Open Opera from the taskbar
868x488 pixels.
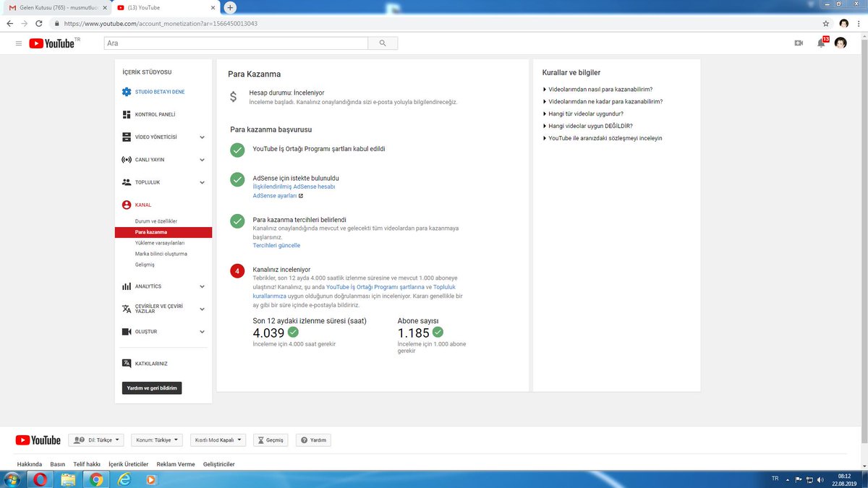click(x=39, y=479)
